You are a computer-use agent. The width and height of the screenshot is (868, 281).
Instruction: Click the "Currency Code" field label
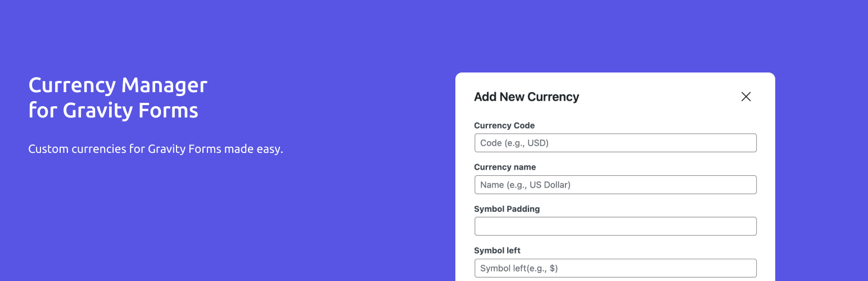pyautogui.click(x=504, y=125)
